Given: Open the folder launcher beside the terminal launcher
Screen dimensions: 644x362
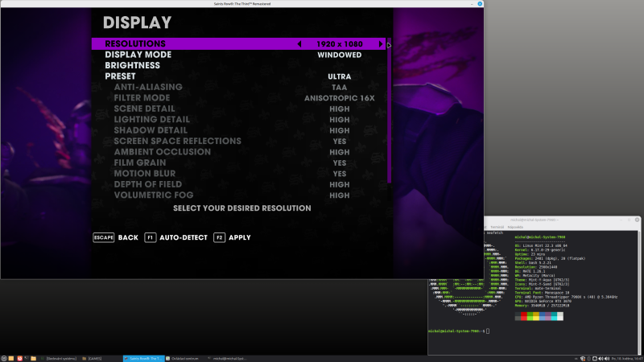Looking at the screenshot, I should [x=33, y=358].
